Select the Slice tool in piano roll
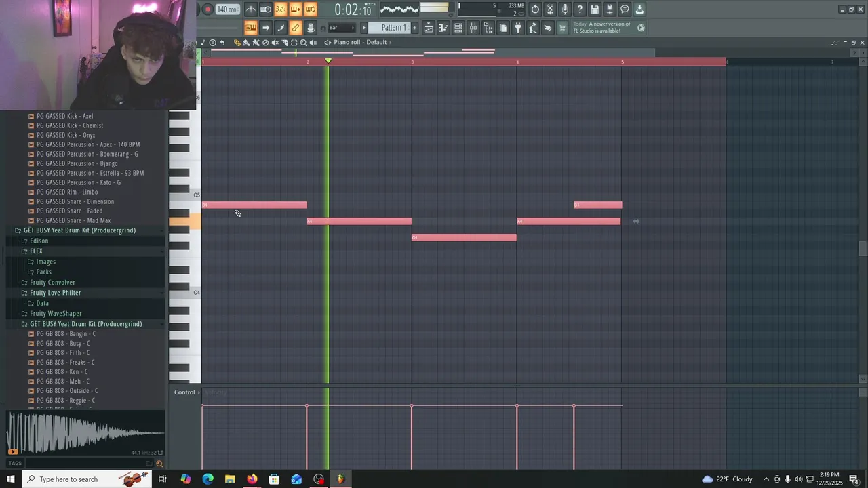This screenshot has width=868, height=488. pos(285,42)
